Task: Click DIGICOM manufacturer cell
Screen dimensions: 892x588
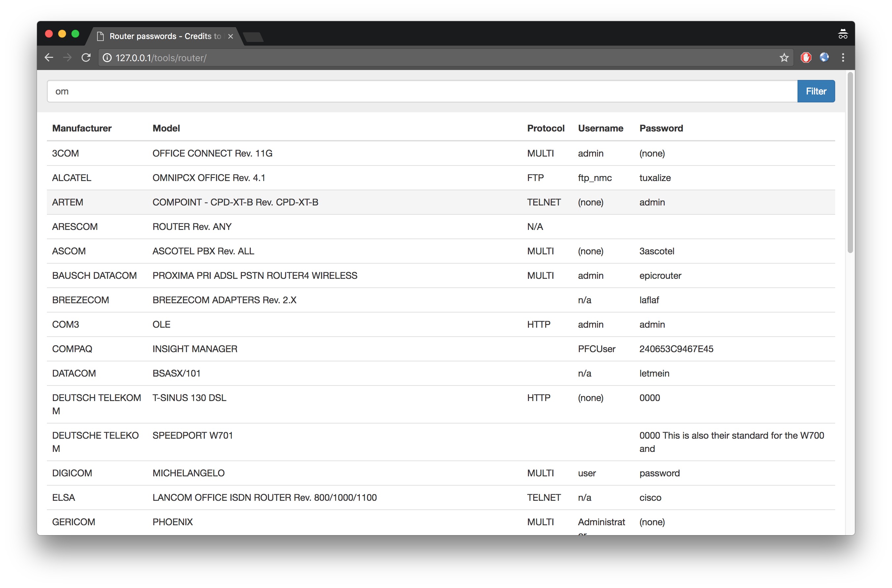Action: click(72, 473)
